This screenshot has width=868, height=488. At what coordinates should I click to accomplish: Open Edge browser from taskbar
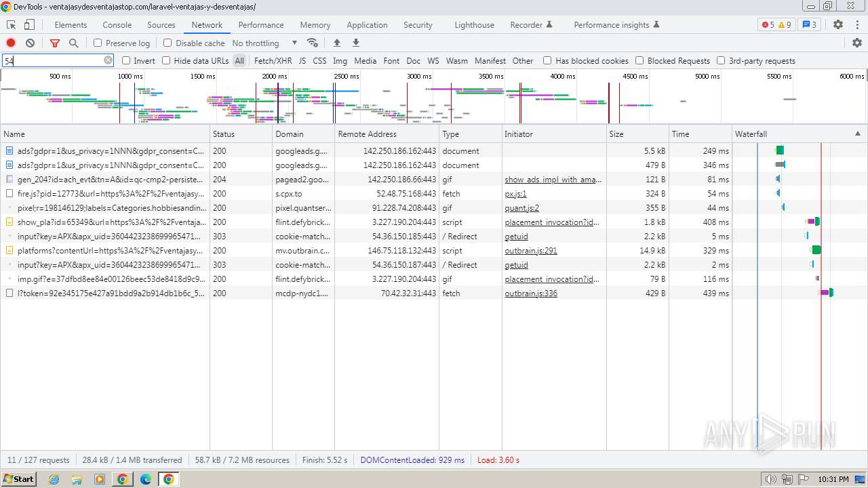145,479
